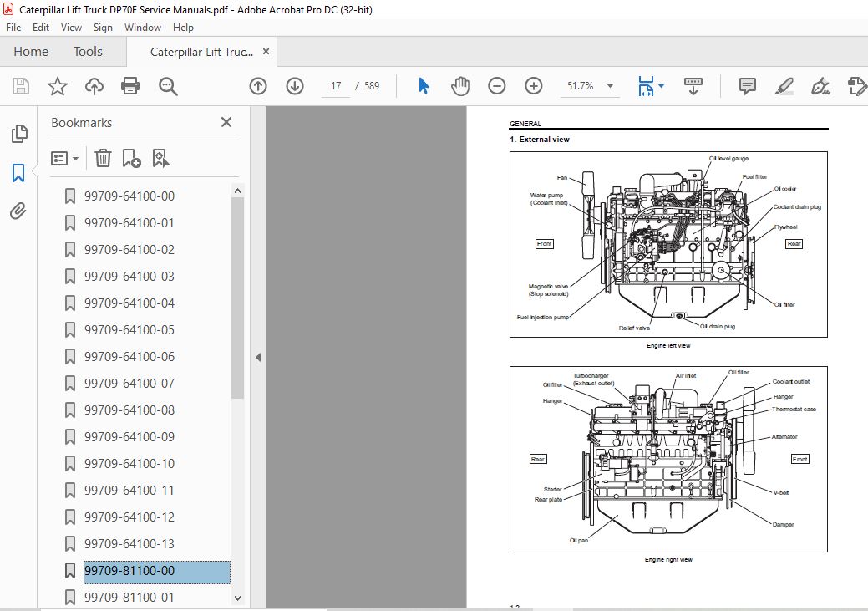Screen dimensions: 868x611
Task: Open bookmark 99709-64100-03
Action: pyautogui.click(x=129, y=276)
